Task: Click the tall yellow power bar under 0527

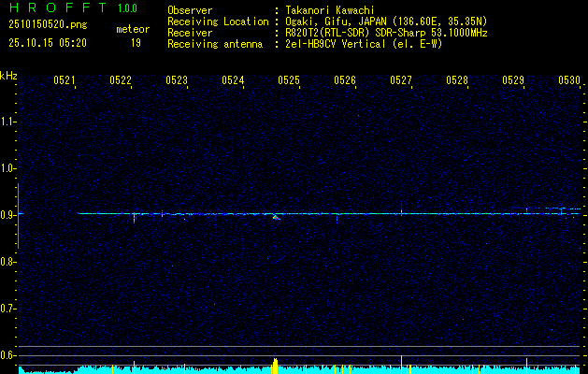Action: [401, 364]
